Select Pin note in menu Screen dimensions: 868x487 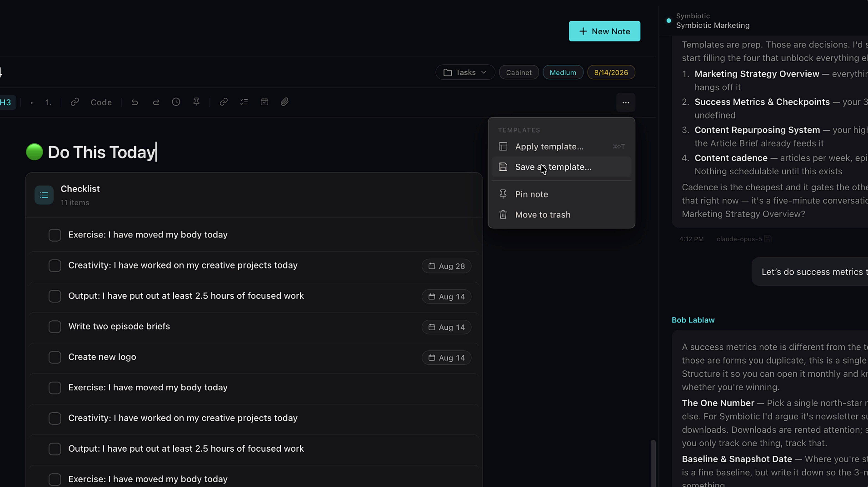pyautogui.click(x=561, y=194)
